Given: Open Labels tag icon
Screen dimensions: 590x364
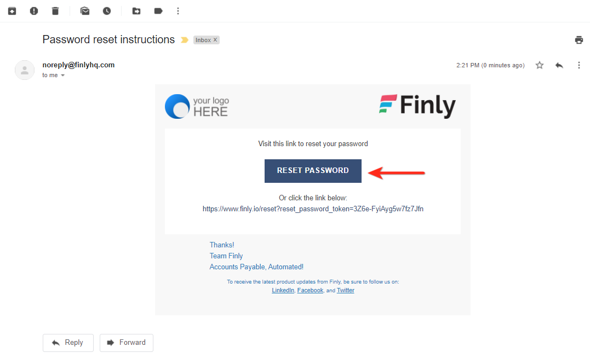Looking at the screenshot, I should coord(158,11).
